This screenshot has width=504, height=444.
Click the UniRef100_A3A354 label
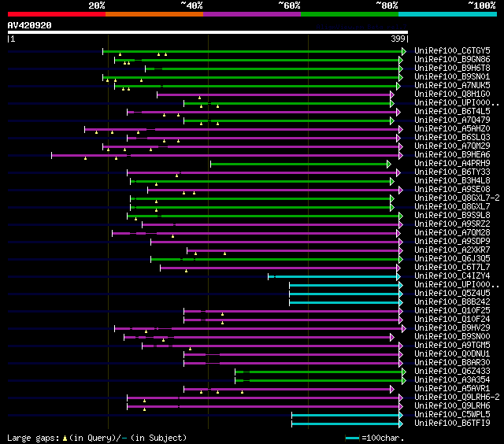click(452, 380)
